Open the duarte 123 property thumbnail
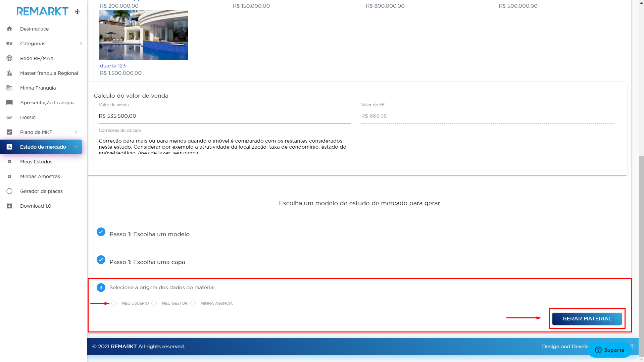This screenshot has width=644, height=362. point(143,35)
